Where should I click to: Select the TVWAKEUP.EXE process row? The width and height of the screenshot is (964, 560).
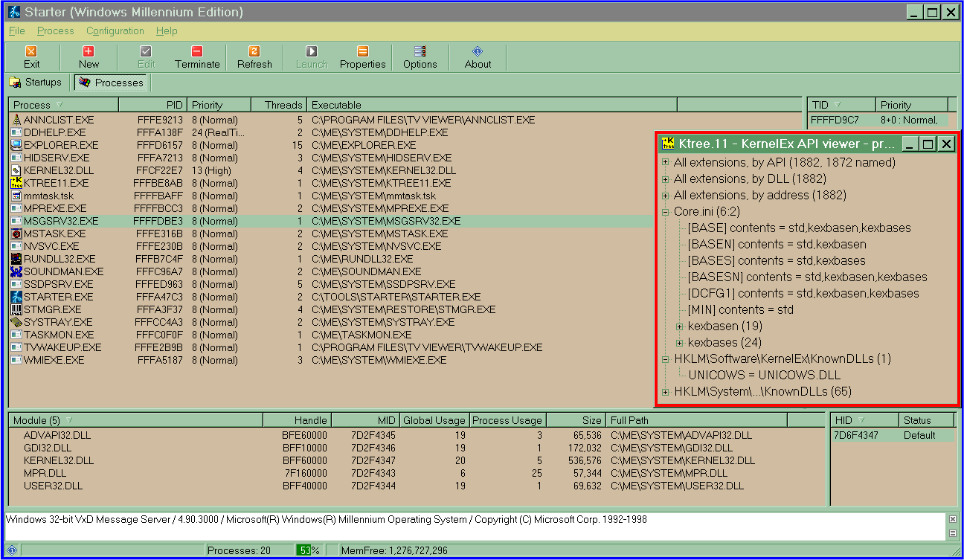pyautogui.click(x=331, y=347)
